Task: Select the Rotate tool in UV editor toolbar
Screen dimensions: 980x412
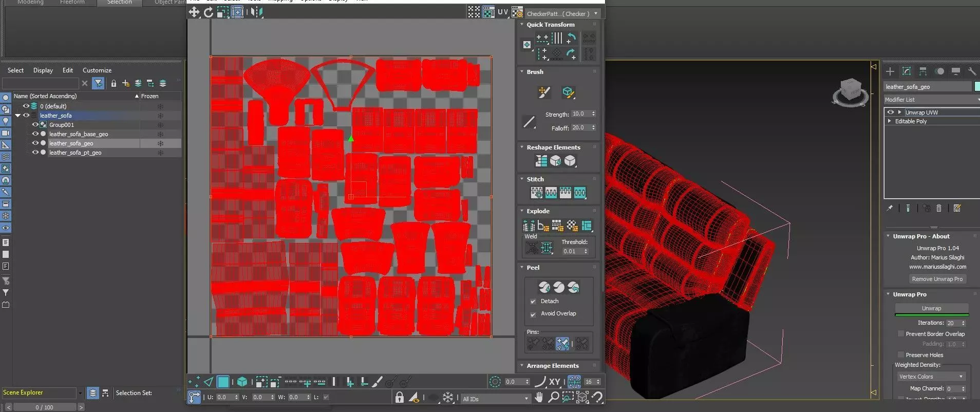Action: click(x=208, y=12)
